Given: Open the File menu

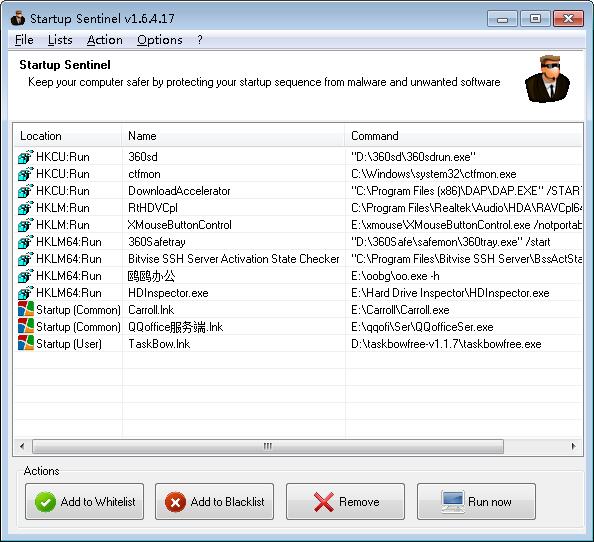Looking at the screenshot, I should (x=24, y=40).
